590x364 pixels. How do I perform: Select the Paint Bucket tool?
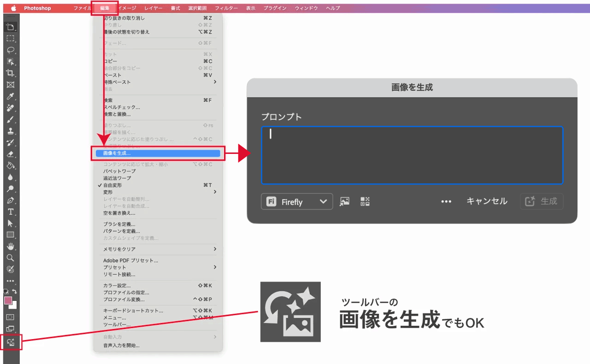(11, 165)
